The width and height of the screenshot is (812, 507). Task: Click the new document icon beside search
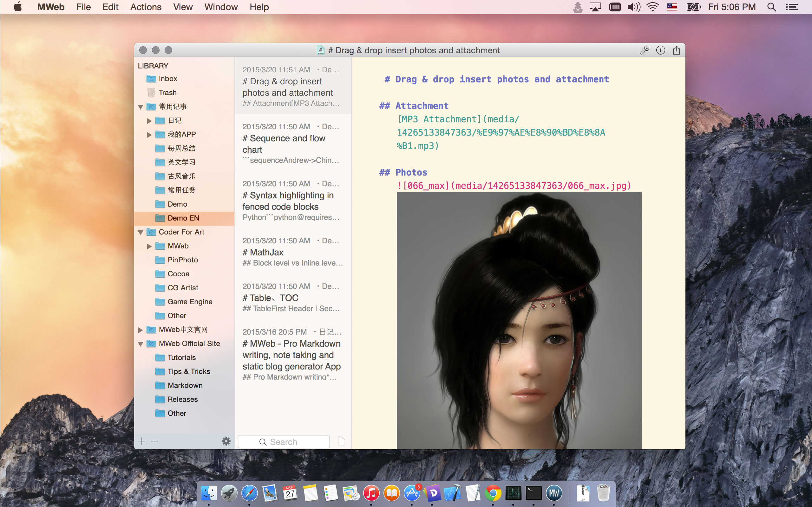pos(341,441)
